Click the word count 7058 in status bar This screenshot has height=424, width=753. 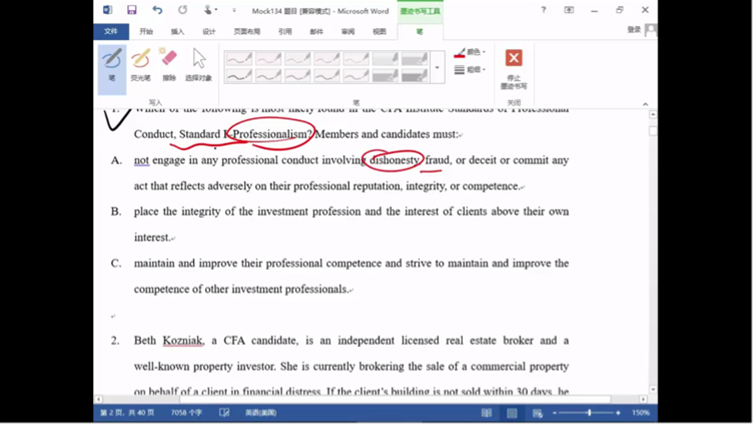click(186, 412)
